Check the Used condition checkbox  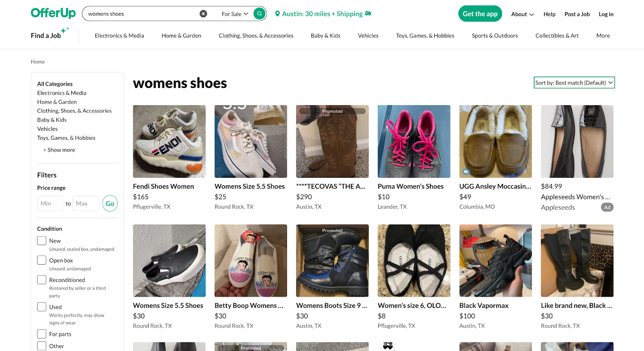(x=42, y=307)
